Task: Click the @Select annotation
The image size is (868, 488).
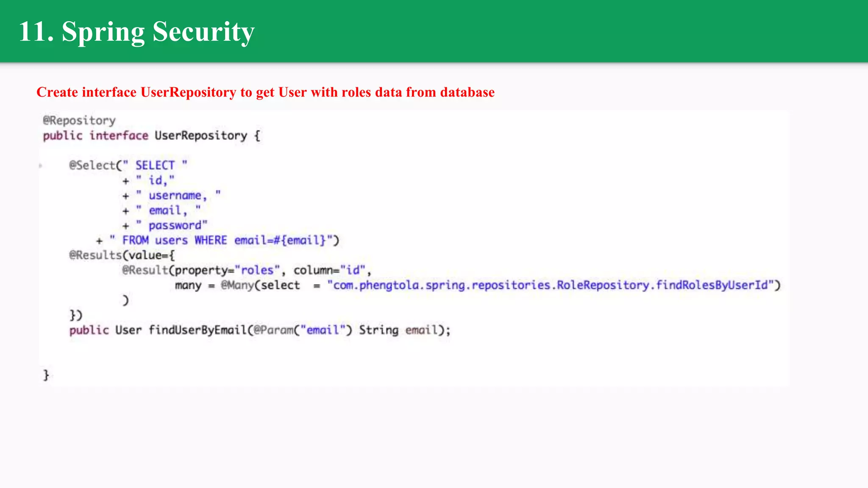Action: (x=92, y=165)
